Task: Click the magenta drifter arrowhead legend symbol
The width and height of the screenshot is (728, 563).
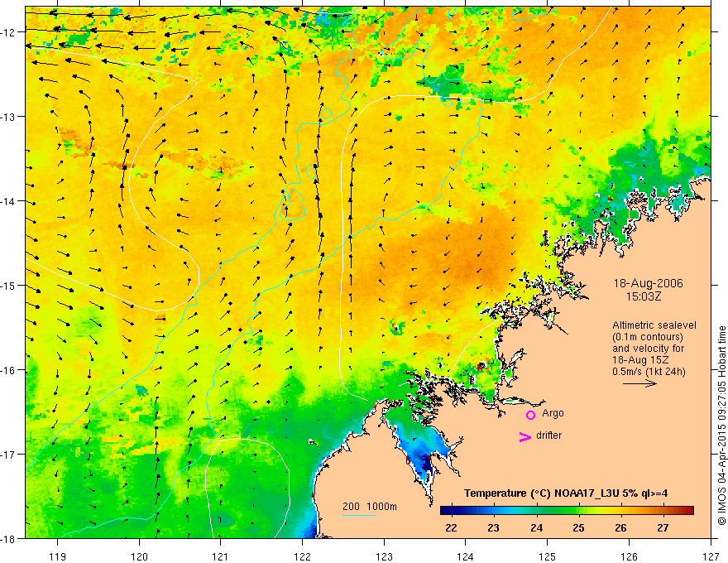Action: click(525, 437)
